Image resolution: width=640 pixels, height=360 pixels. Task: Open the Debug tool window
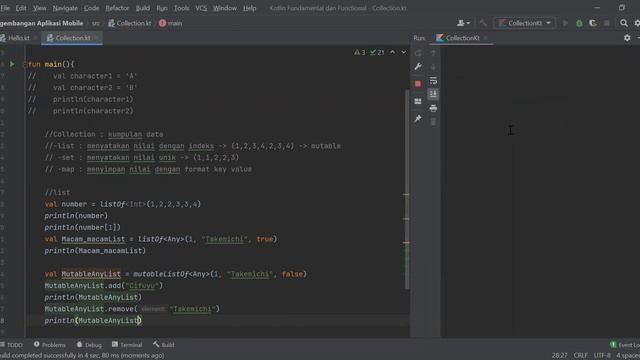point(89,345)
